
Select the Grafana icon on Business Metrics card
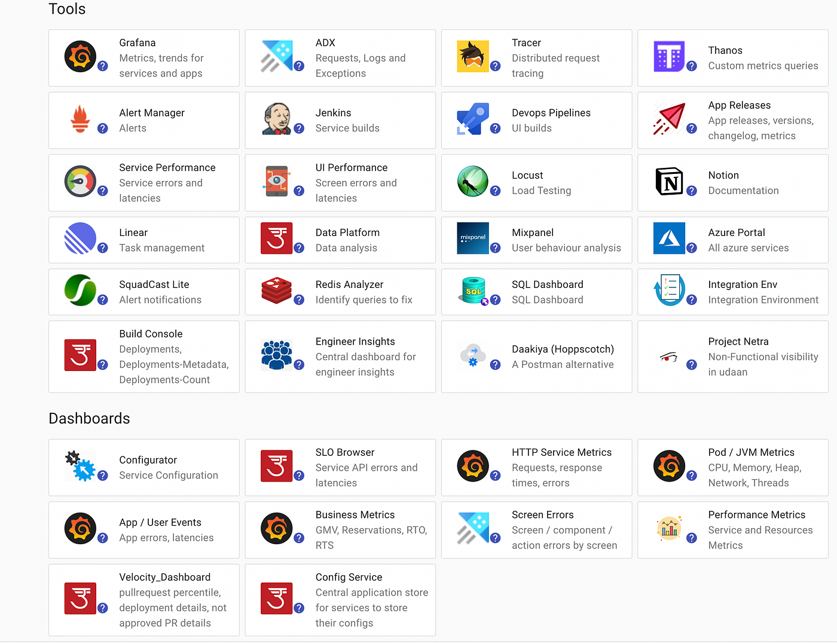277,529
